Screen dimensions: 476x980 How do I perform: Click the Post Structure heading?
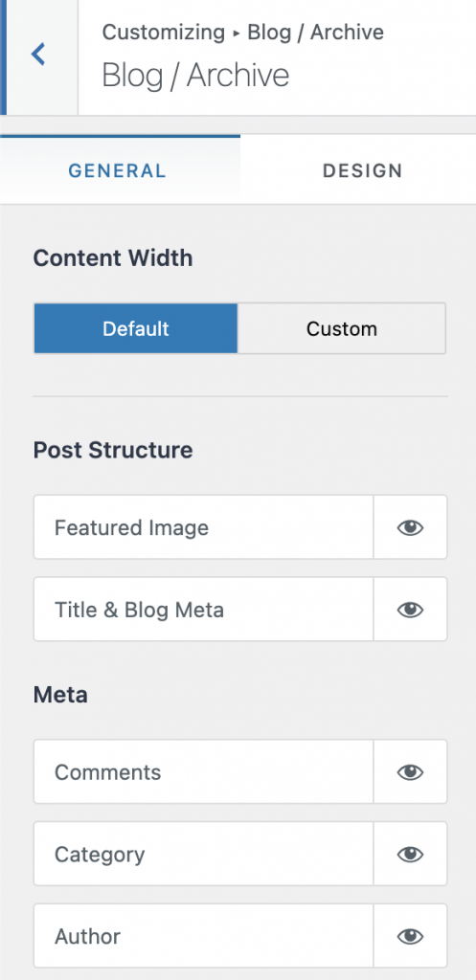pyautogui.click(x=113, y=450)
